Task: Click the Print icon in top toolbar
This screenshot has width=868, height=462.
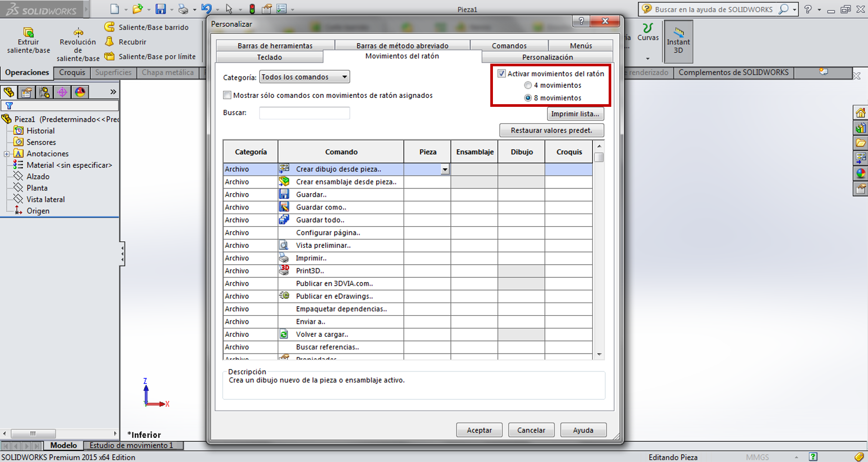Action: click(x=183, y=9)
